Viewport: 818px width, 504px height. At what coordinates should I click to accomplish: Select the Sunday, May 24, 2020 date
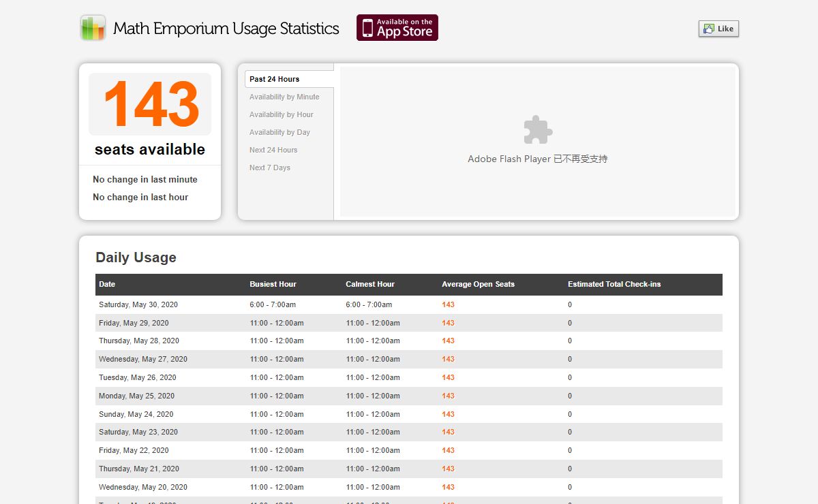[x=136, y=414]
